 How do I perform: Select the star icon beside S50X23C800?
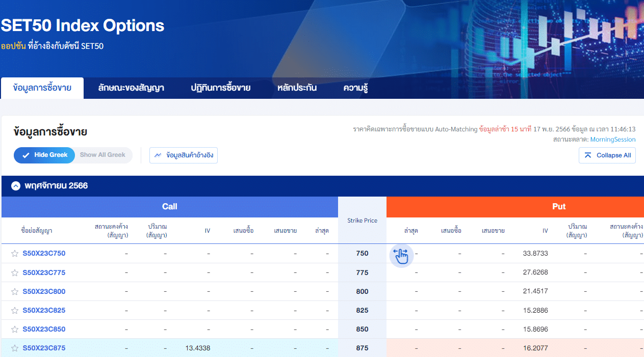tap(14, 291)
